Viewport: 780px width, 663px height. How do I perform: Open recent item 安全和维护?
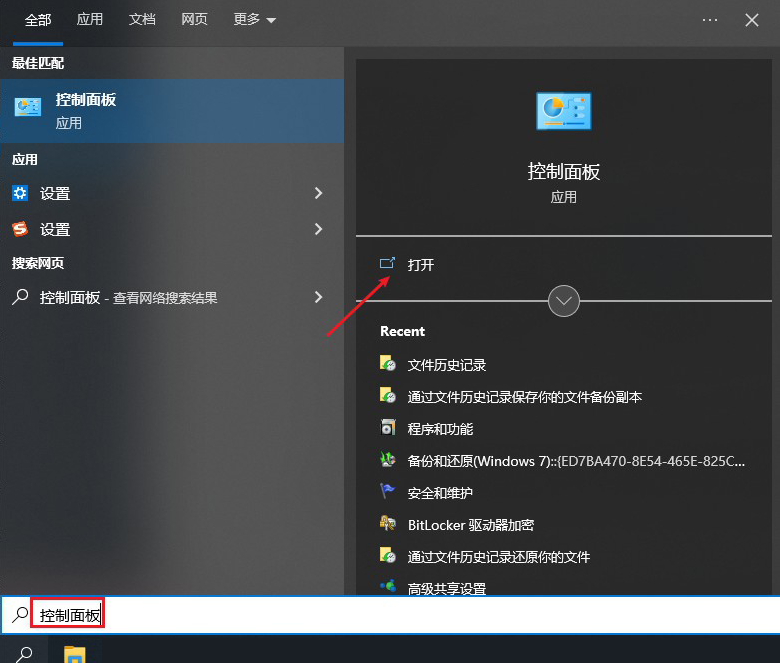440,493
